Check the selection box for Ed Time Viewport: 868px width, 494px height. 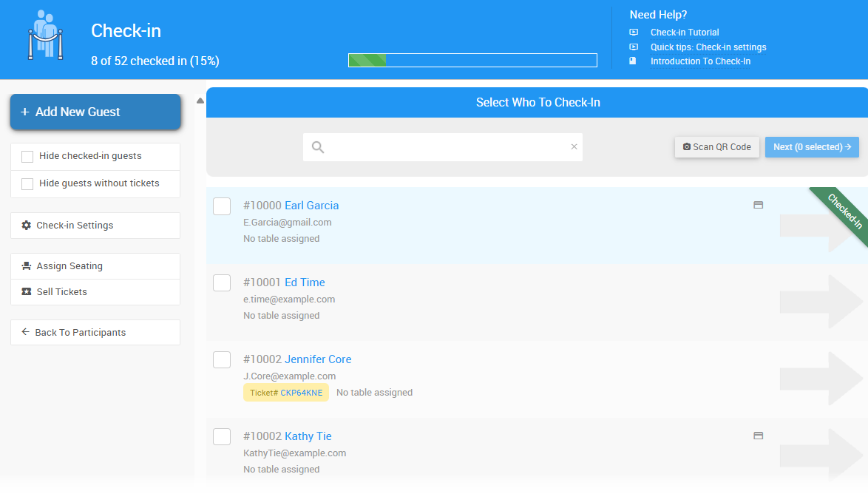[x=221, y=282]
